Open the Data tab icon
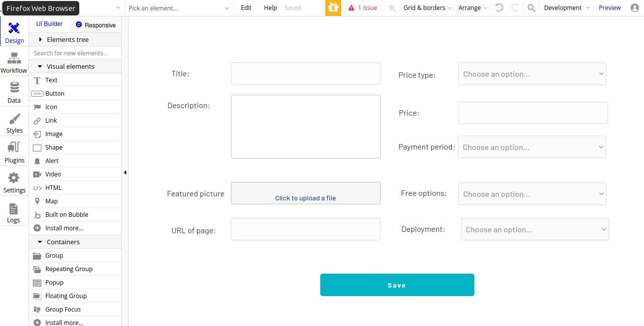 coord(14,88)
